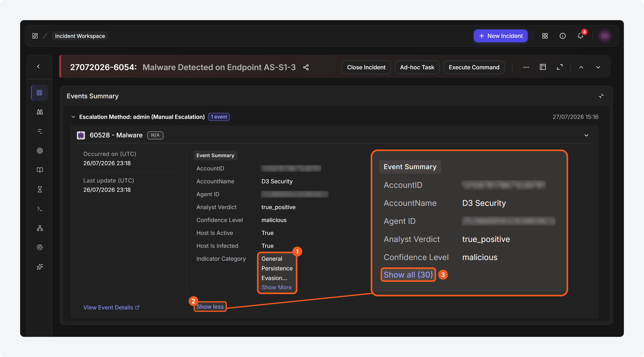
Task: Click Close Incident button
Action: (366, 67)
